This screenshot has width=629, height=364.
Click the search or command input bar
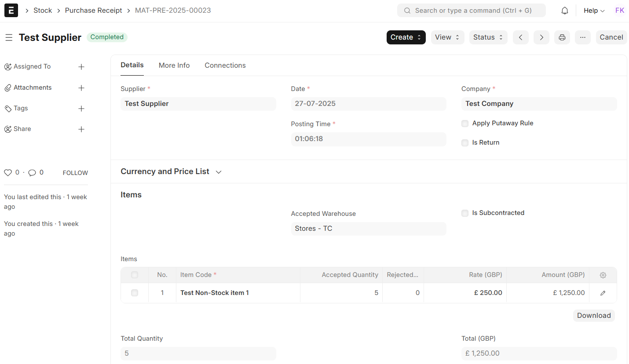pos(471,11)
